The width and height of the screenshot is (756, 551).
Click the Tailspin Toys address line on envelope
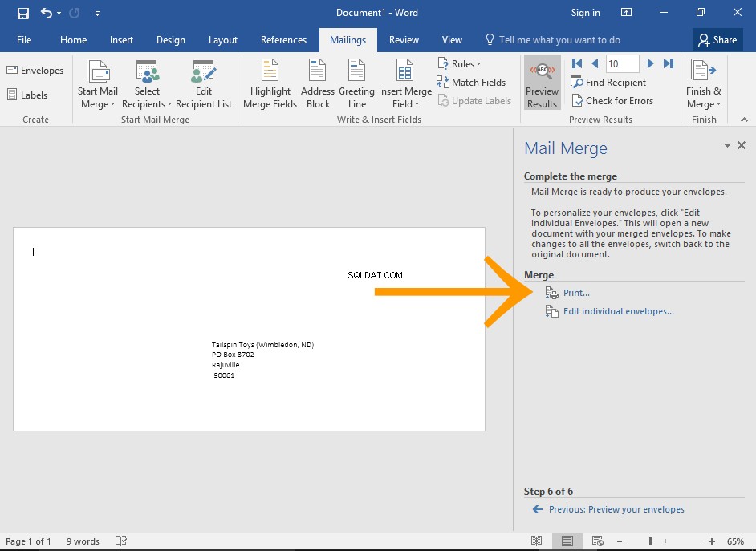point(262,344)
